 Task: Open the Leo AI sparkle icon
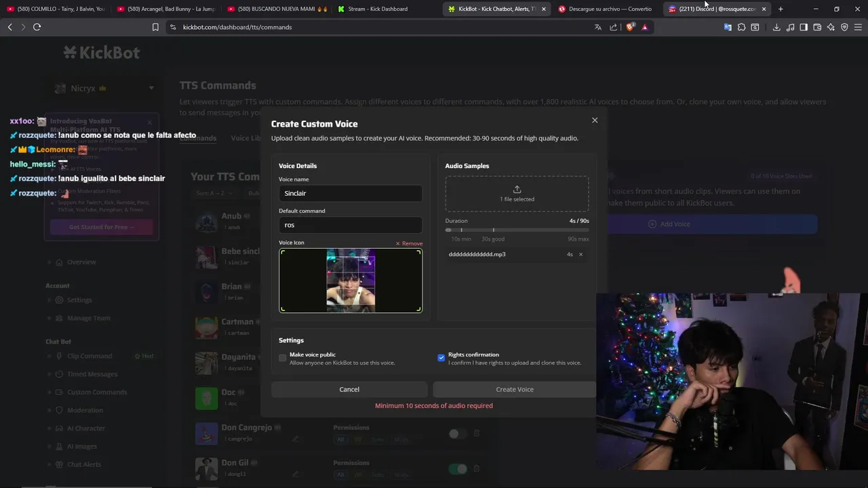831,27
